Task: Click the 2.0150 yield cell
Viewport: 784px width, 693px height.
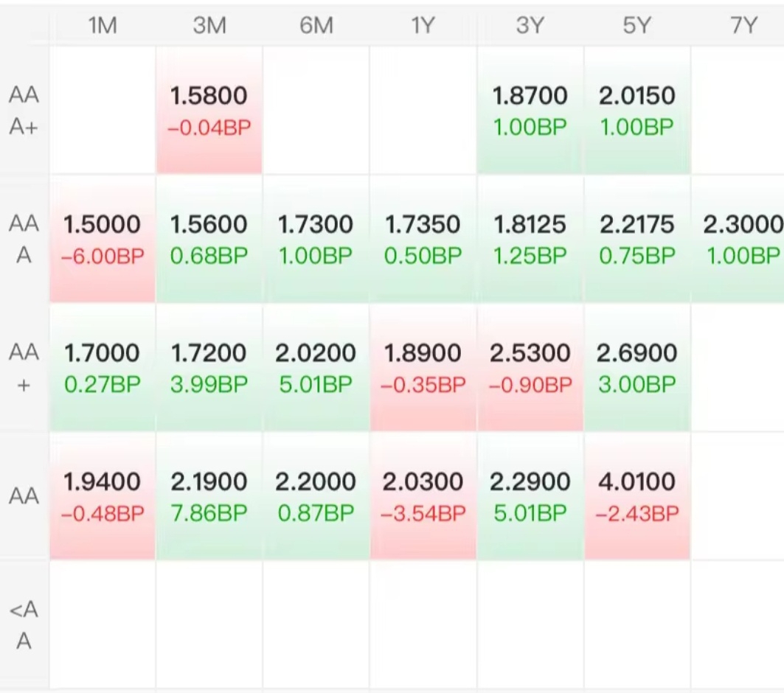Action: tap(637, 111)
